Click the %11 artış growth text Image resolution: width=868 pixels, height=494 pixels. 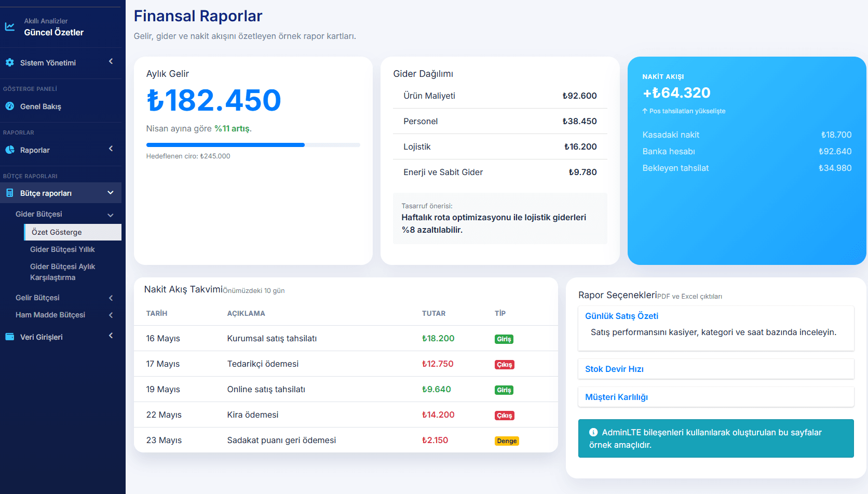(x=232, y=128)
